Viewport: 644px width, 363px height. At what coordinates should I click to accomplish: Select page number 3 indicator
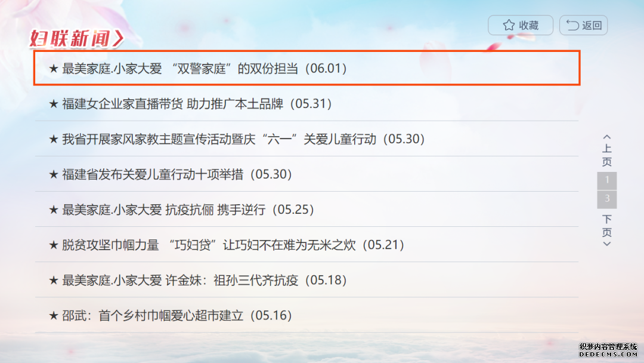[x=607, y=199]
